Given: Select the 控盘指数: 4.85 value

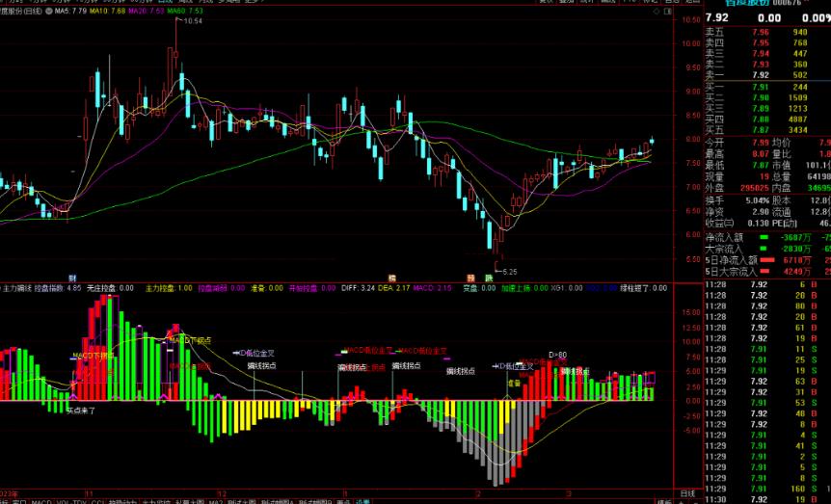Looking at the screenshot, I should click(x=58, y=288).
